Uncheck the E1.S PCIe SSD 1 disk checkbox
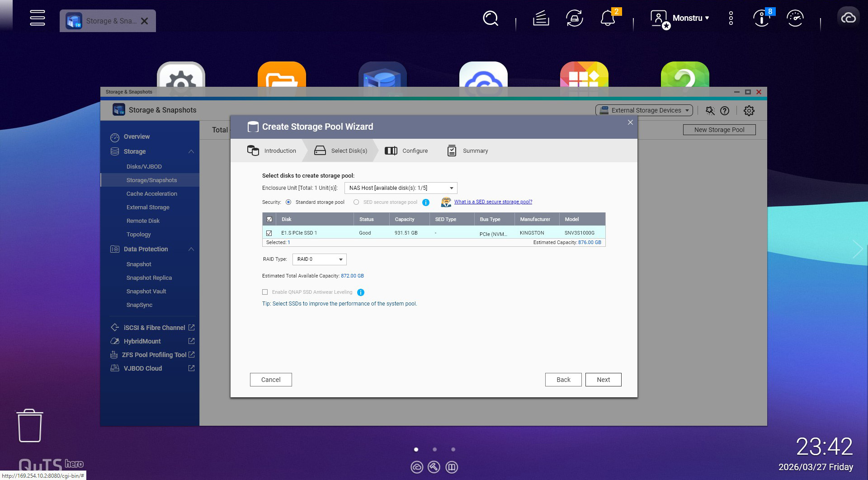 click(x=269, y=233)
